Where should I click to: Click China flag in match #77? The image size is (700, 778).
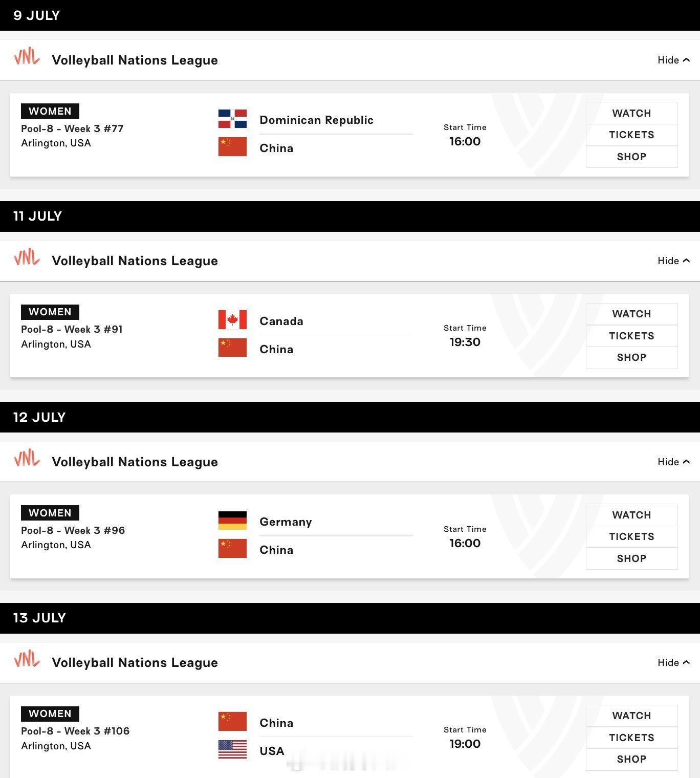232,147
